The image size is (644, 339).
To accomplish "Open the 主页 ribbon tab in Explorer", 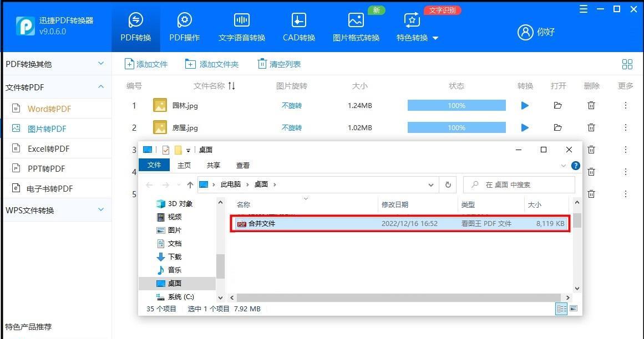I will tap(184, 165).
